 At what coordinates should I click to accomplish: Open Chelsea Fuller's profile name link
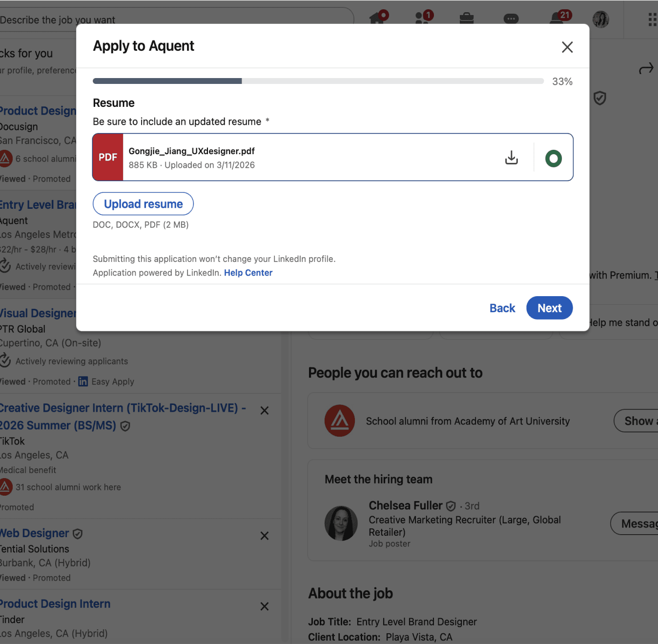(x=406, y=505)
